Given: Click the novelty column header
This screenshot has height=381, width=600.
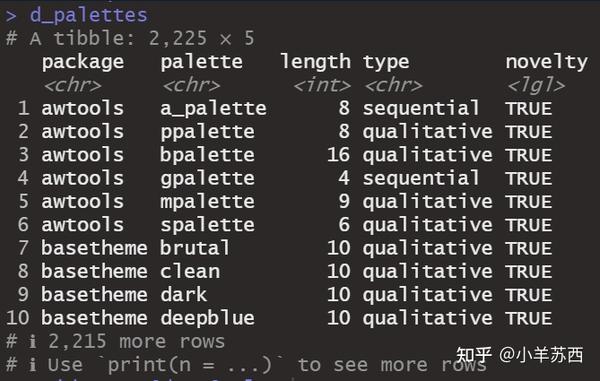Looking at the screenshot, I should (x=546, y=62).
